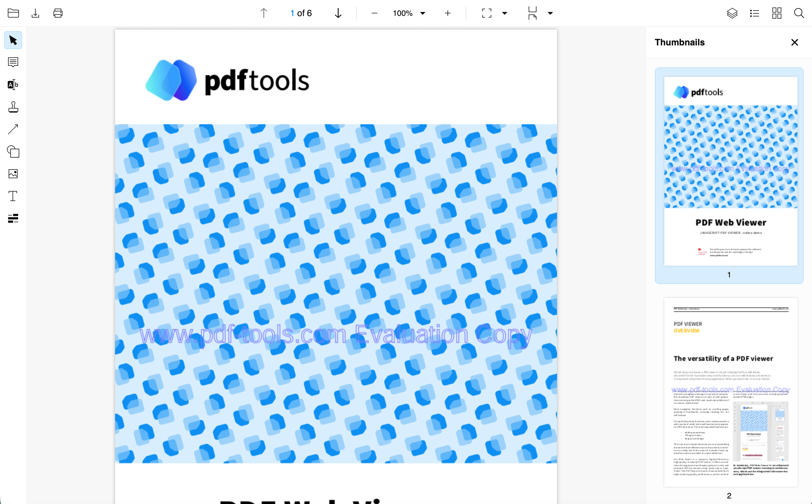Select the redaction tool
The height and width of the screenshot is (504, 812).
click(13, 218)
